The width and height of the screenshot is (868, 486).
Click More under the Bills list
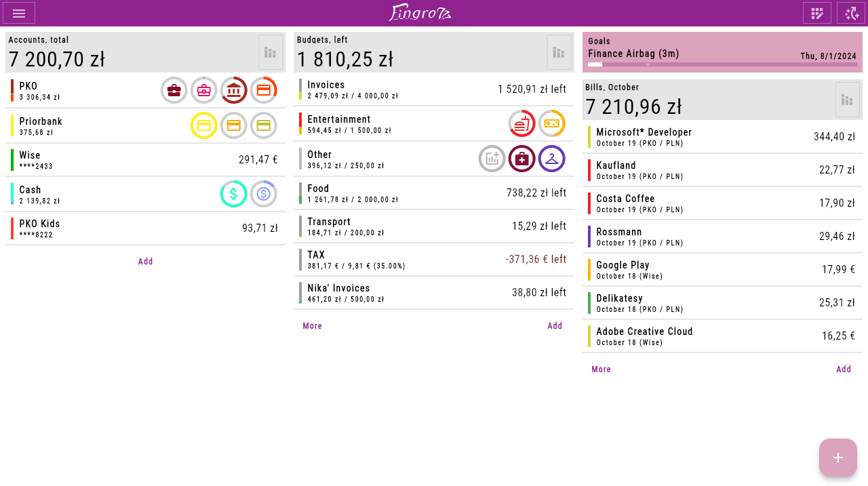point(601,369)
